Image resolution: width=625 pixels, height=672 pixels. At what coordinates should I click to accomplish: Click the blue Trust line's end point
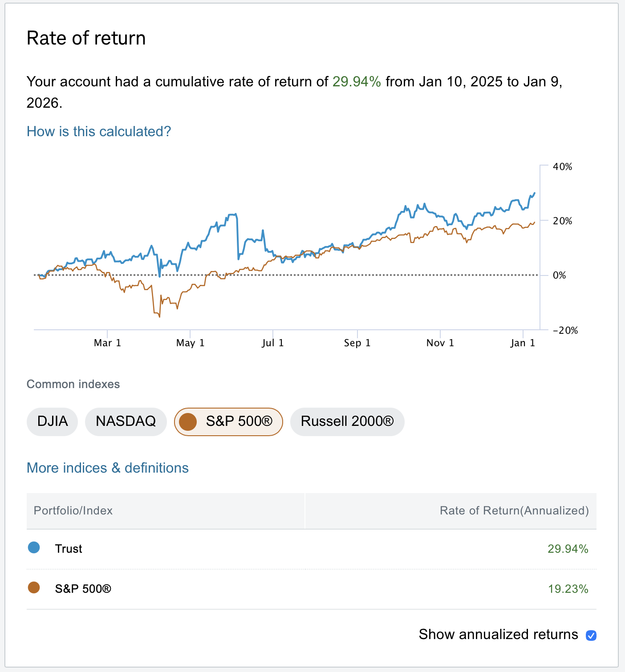pos(534,194)
